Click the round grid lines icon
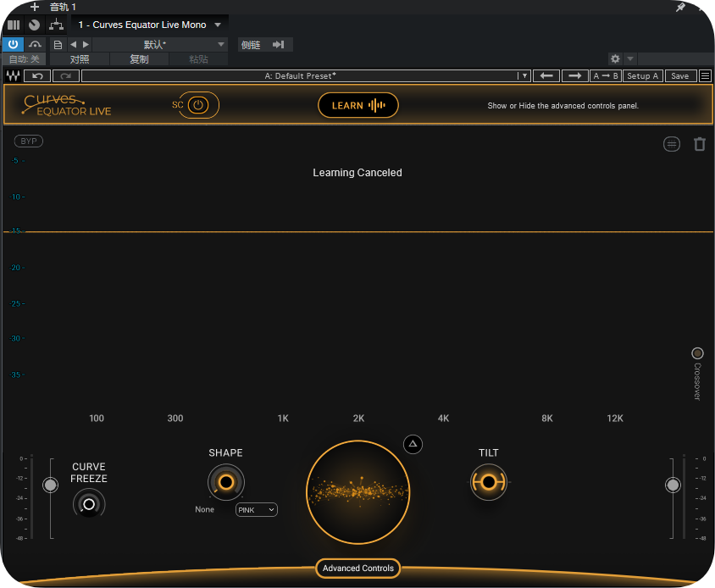This screenshot has height=588, width=715. coord(672,145)
